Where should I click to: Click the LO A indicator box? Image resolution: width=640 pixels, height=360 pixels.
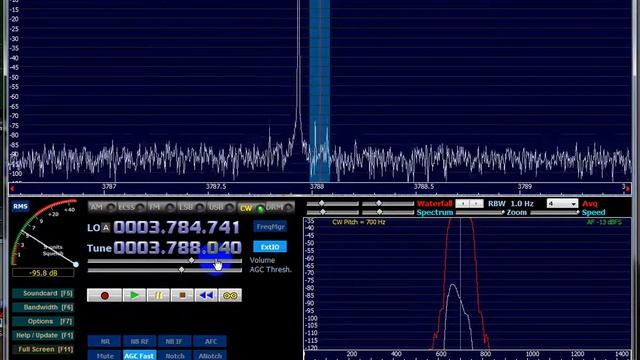(106, 228)
